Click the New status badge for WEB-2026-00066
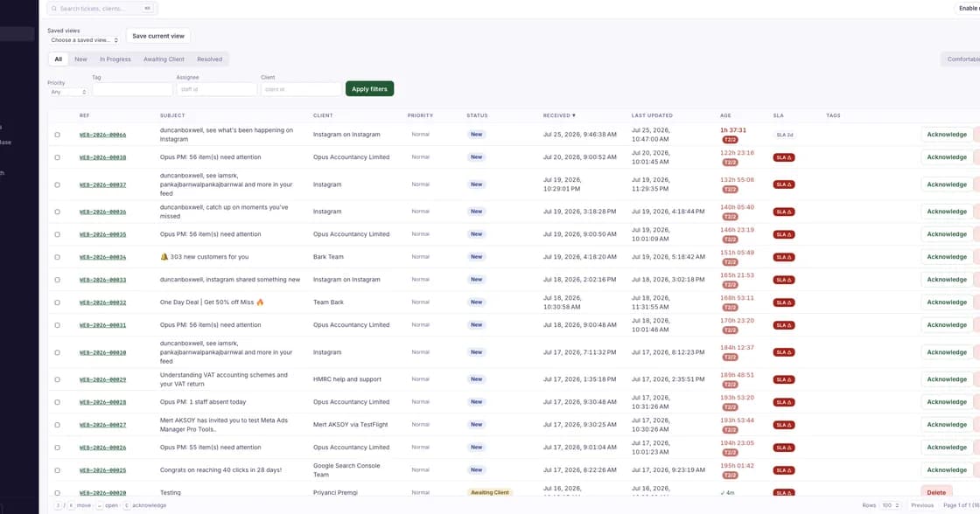 pos(476,135)
